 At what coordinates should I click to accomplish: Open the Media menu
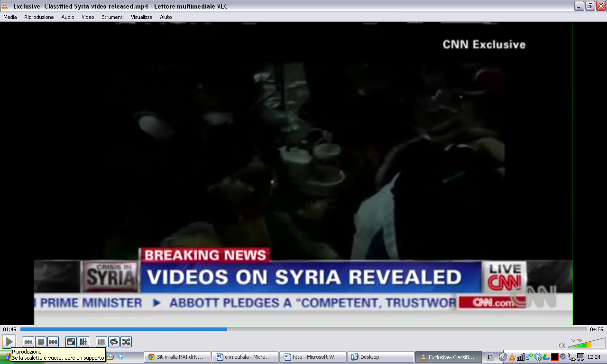point(10,17)
